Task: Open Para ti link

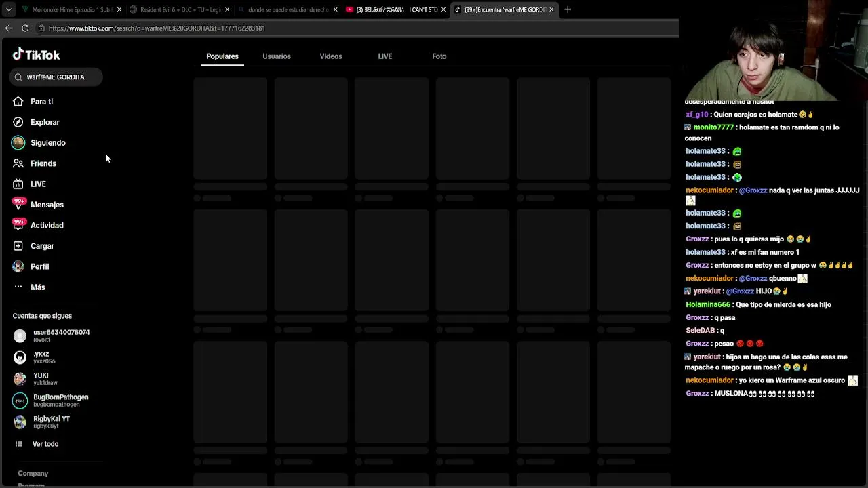Action: point(41,102)
